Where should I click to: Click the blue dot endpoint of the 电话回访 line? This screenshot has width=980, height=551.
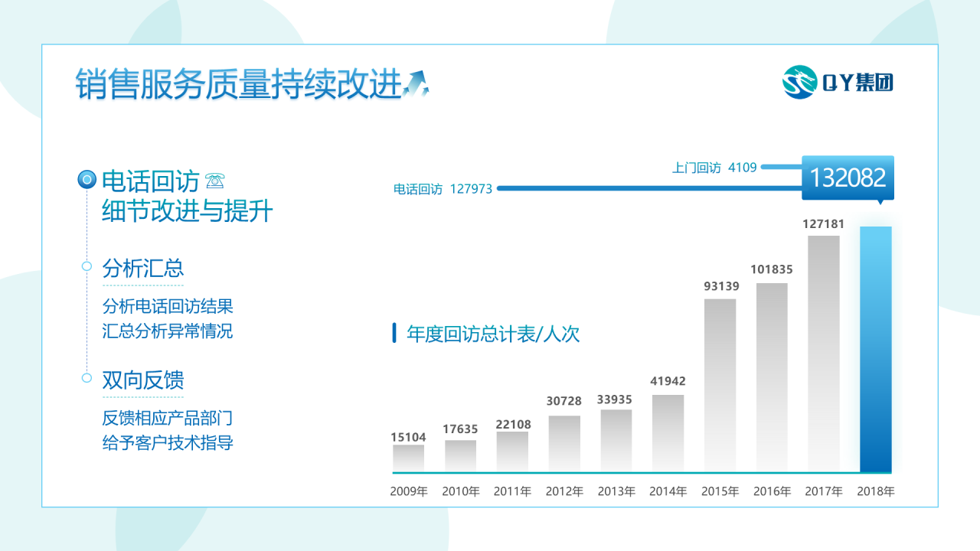[498, 187]
